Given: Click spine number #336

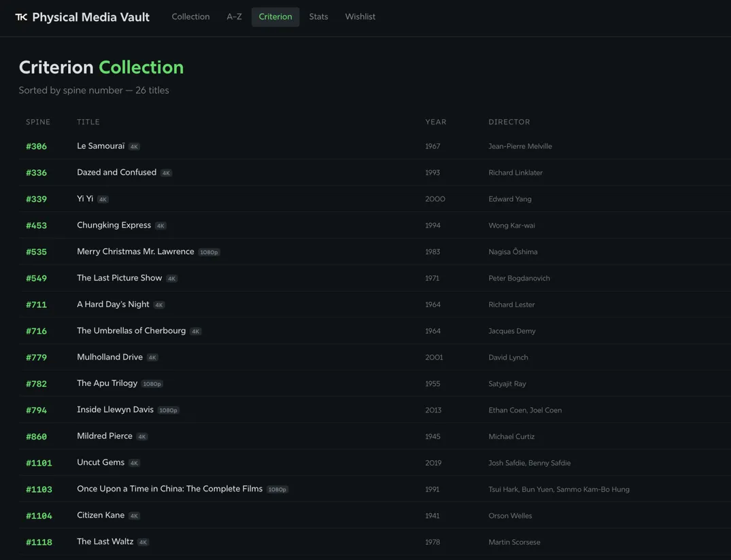Looking at the screenshot, I should coord(36,173).
